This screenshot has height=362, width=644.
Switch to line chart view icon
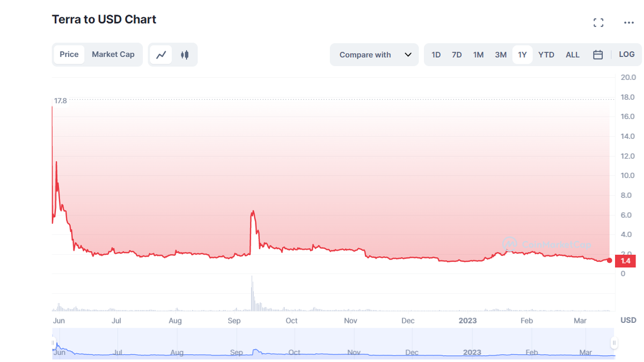tap(160, 55)
